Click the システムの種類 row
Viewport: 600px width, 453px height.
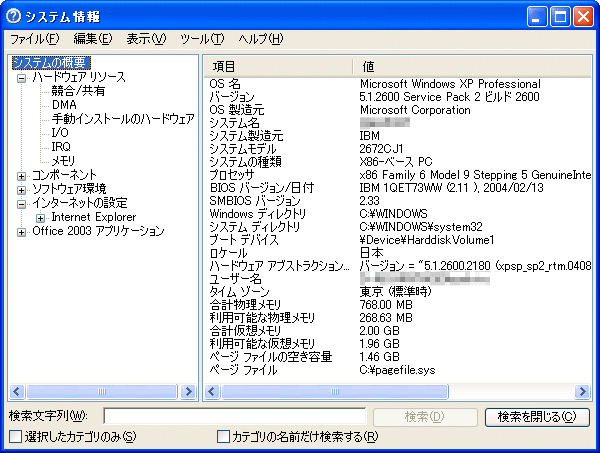[398, 162]
